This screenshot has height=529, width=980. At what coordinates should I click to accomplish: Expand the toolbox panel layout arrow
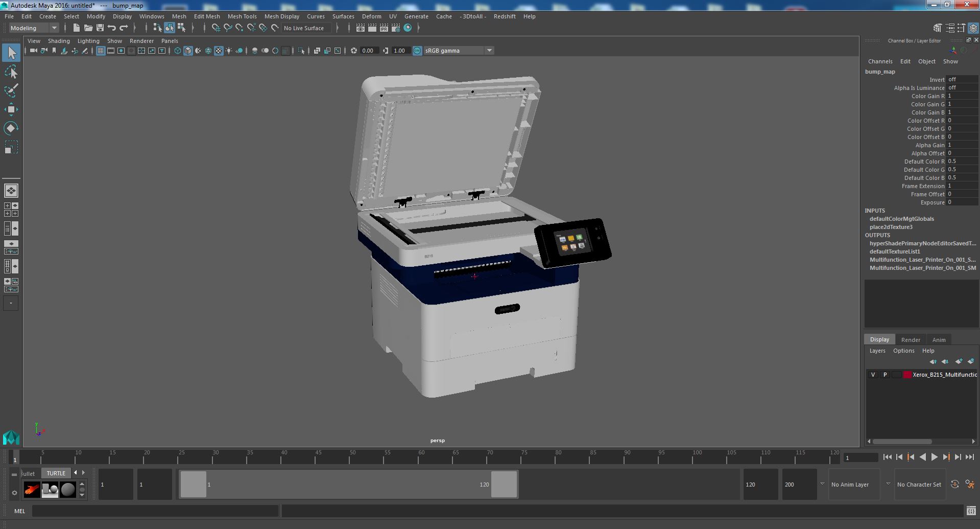[x=11, y=303]
